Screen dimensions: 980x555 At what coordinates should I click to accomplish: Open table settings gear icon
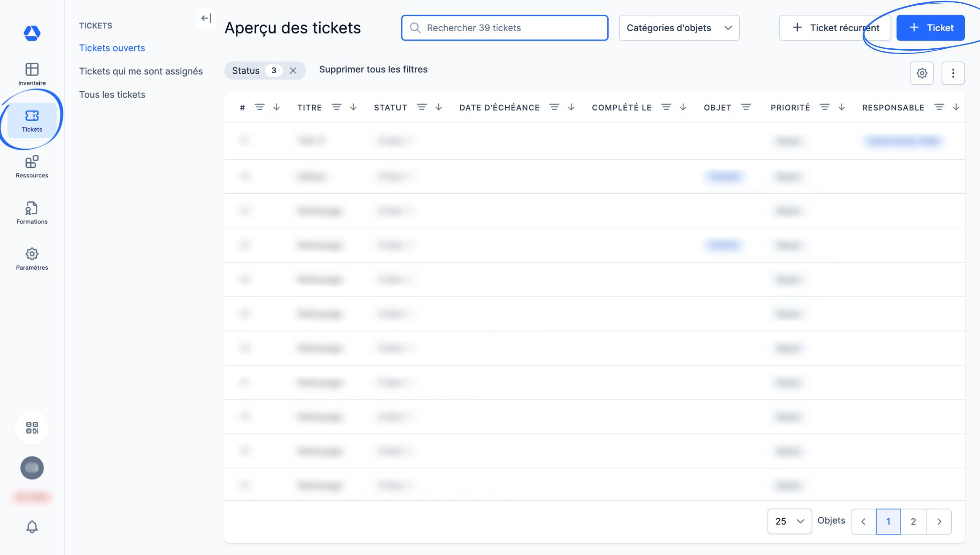point(922,73)
